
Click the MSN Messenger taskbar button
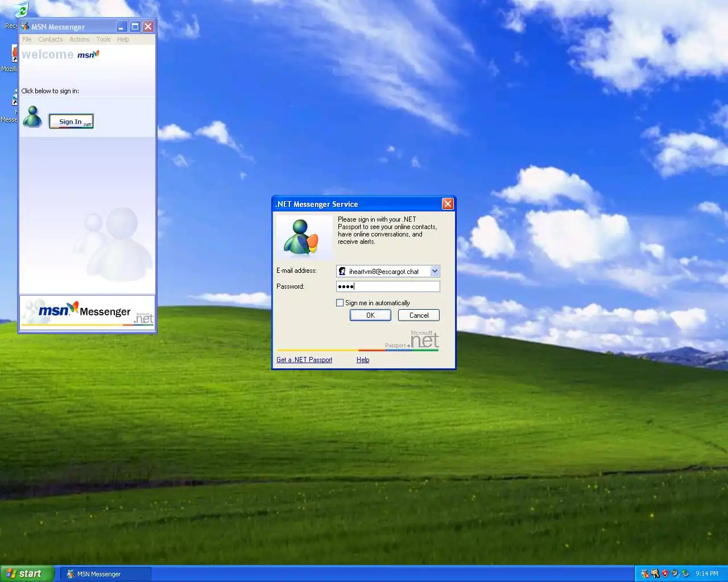(106, 574)
